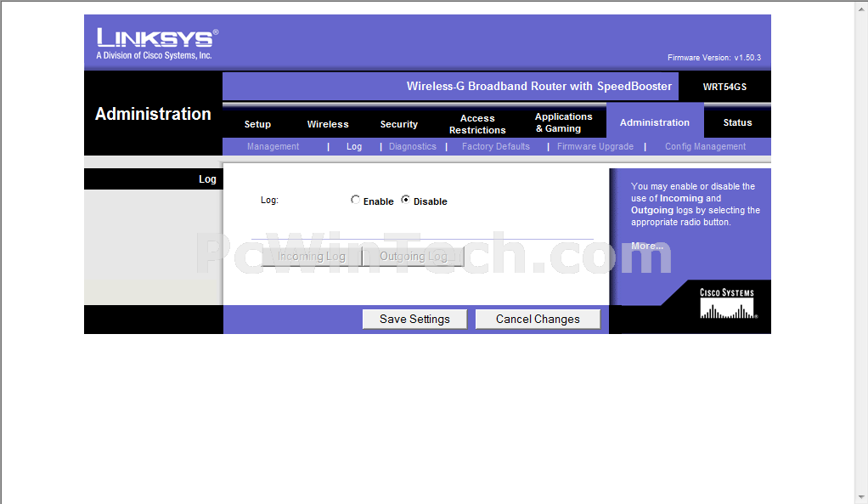Open Applications & Gaming tab
Image resolution: width=868 pixels, height=504 pixels.
pos(564,122)
